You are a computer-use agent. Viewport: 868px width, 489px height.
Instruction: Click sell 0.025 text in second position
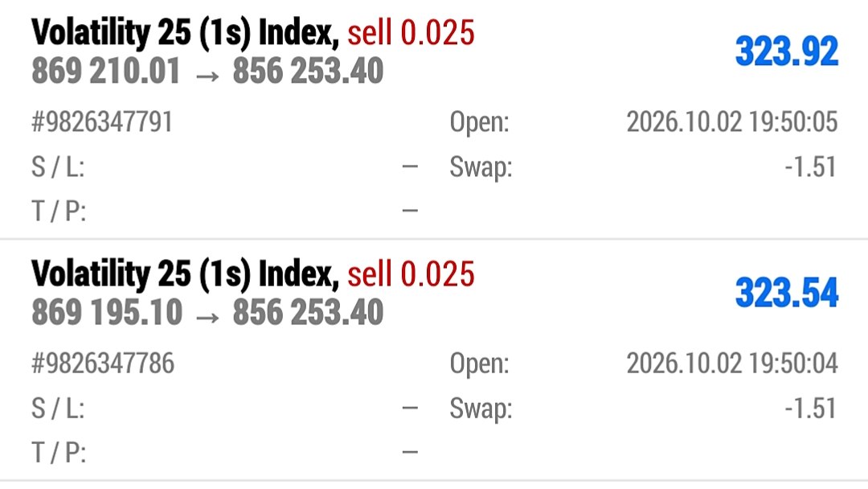[411, 274]
